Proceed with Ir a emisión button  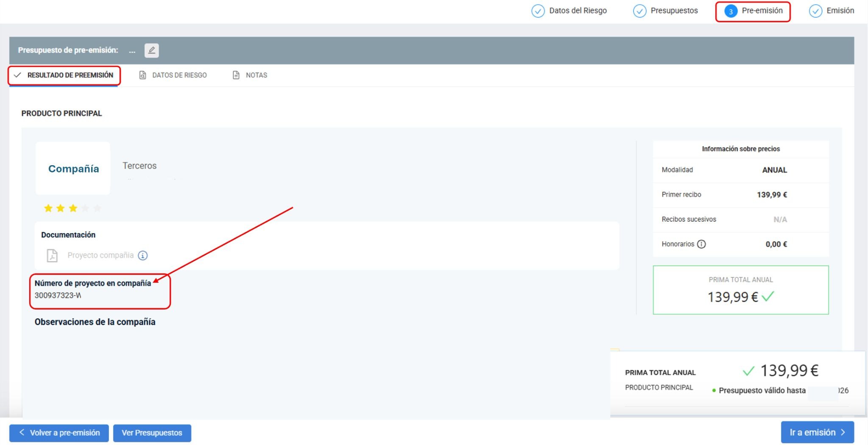(x=818, y=433)
